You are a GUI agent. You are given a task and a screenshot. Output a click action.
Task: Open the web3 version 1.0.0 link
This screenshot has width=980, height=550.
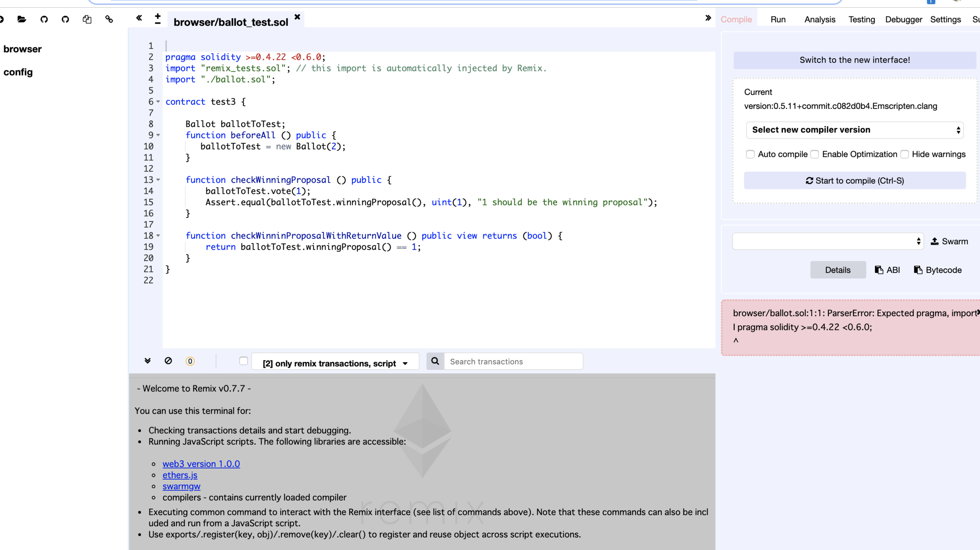[x=201, y=464]
